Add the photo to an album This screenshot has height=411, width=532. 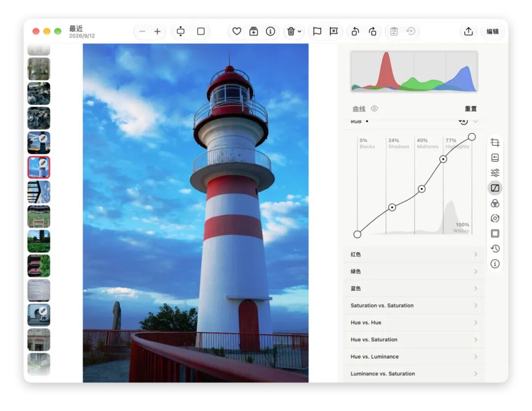pos(254,32)
